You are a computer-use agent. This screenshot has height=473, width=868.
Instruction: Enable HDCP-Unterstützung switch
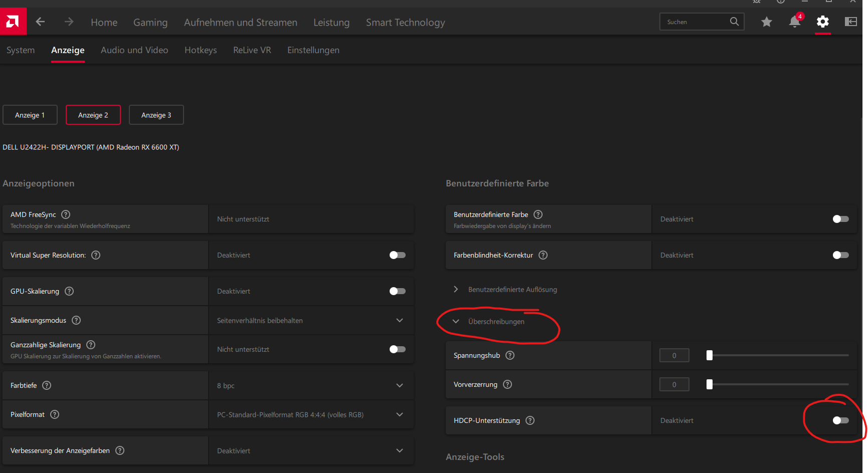(840, 420)
